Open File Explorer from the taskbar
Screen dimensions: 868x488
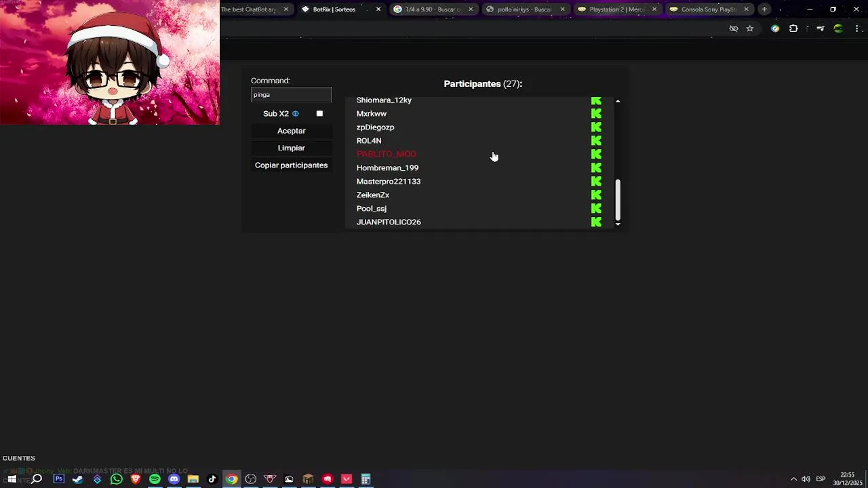point(193,479)
